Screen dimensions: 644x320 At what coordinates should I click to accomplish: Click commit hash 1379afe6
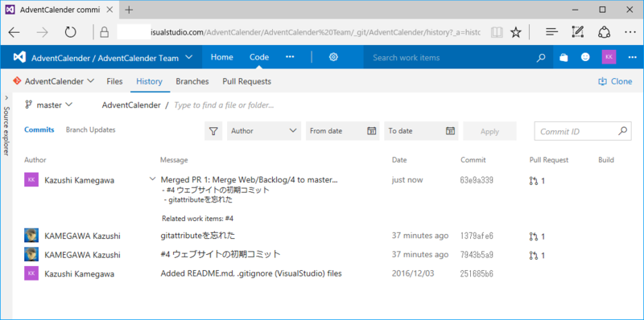pyautogui.click(x=477, y=236)
